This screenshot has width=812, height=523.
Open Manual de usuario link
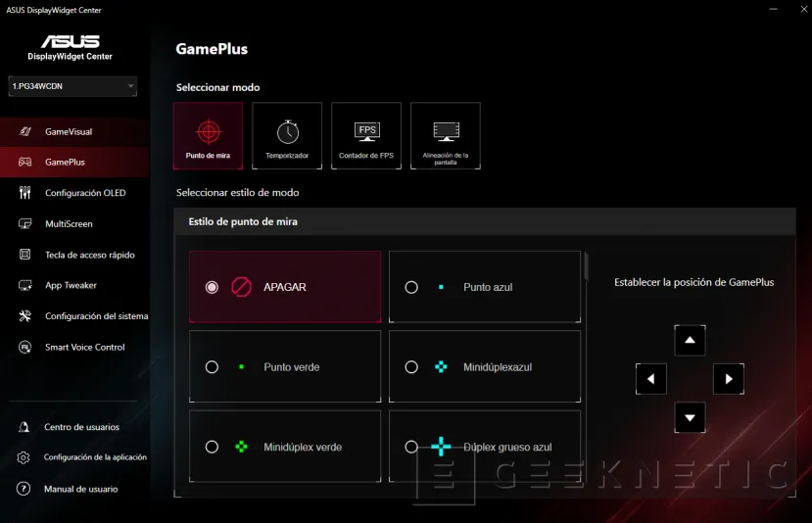(x=80, y=489)
